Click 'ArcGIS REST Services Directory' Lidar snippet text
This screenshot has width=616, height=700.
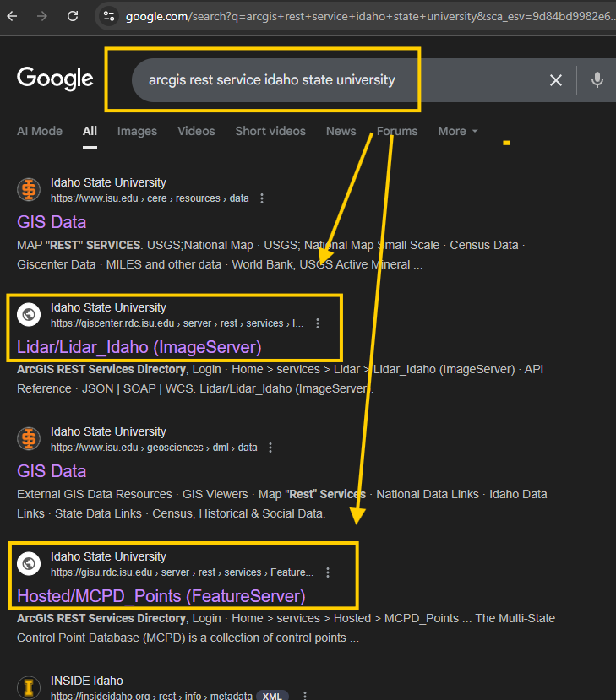click(x=101, y=369)
